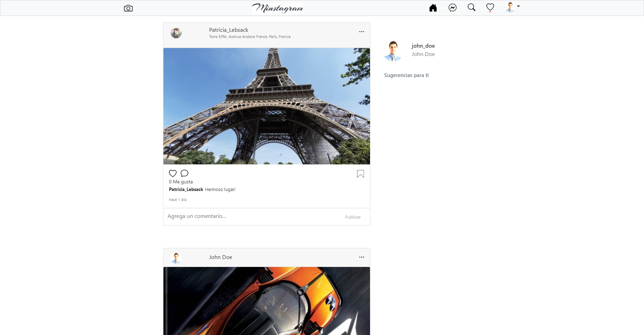Open Patricia_Lebsack's profile picture
The height and width of the screenshot is (335, 644).
click(x=176, y=33)
